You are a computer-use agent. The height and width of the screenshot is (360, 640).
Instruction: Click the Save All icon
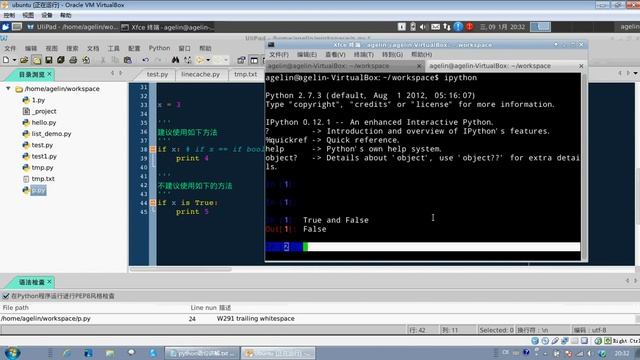[61, 60]
